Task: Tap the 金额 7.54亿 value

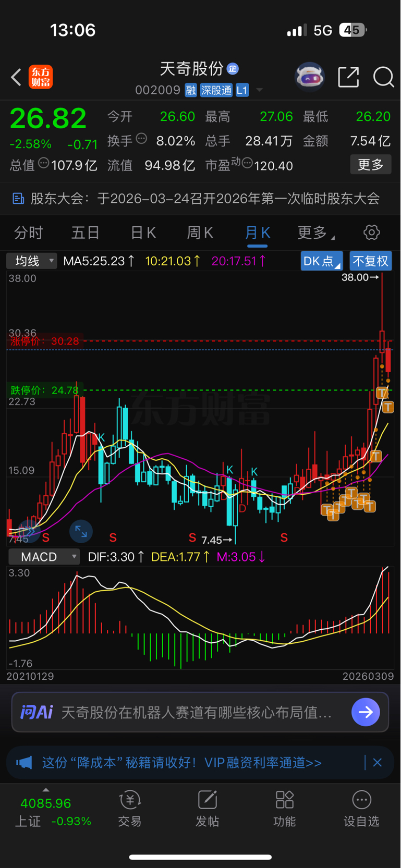Action: click(370, 141)
